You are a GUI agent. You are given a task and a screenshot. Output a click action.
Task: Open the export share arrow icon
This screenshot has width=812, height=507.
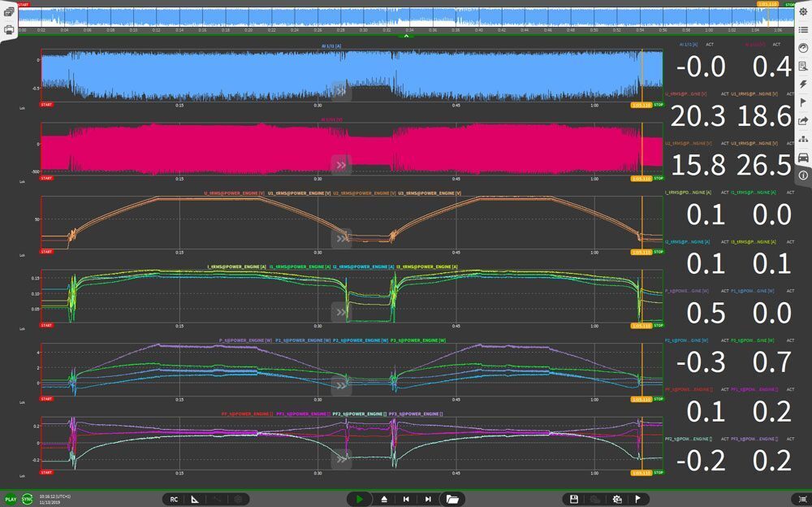click(x=802, y=120)
